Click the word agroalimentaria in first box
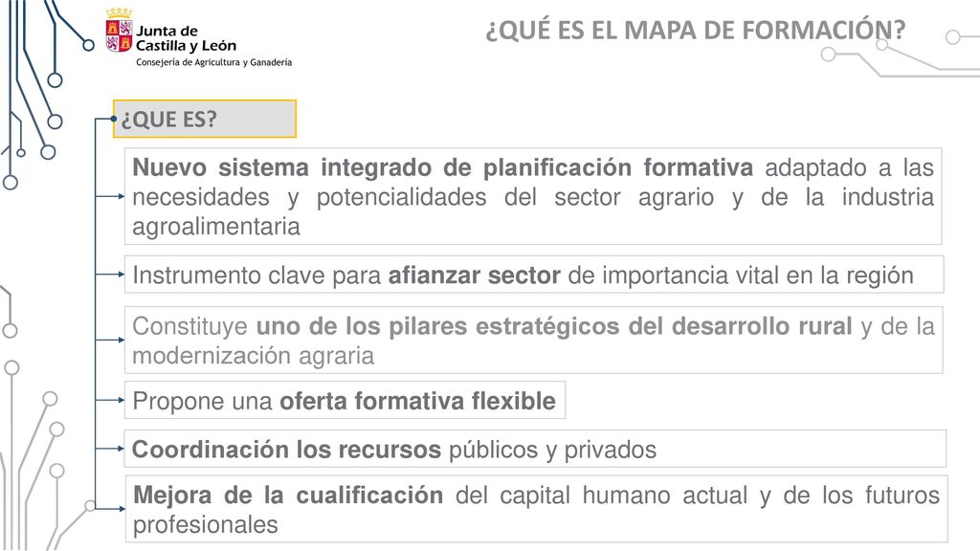Image resolution: width=980 pixels, height=551 pixels. tap(216, 226)
